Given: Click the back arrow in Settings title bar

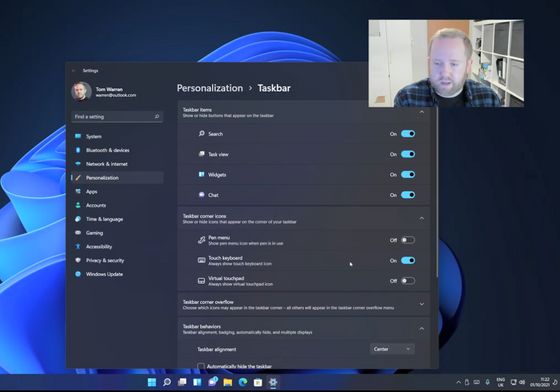Looking at the screenshot, I should [x=74, y=71].
